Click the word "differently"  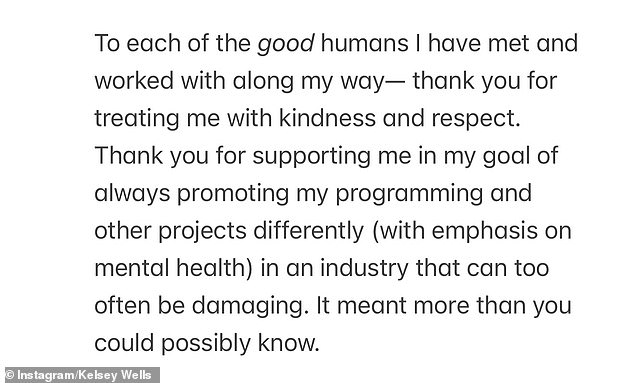pos(309,231)
